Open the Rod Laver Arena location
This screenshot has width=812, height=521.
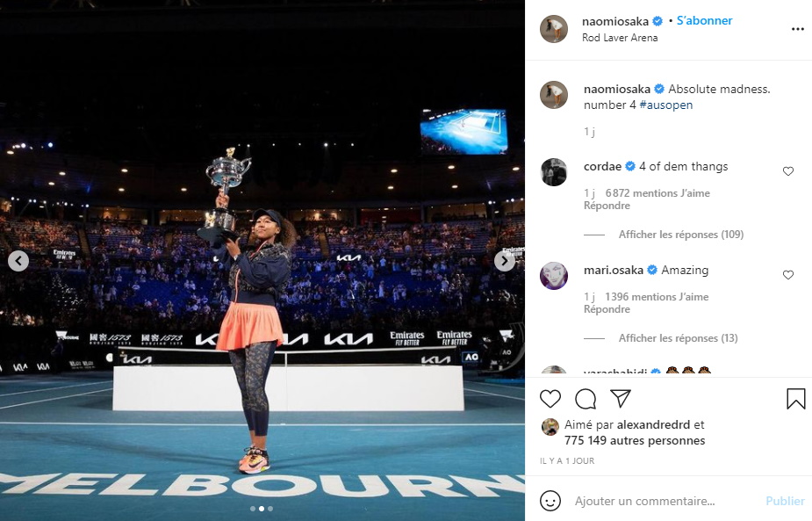tap(620, 38)
